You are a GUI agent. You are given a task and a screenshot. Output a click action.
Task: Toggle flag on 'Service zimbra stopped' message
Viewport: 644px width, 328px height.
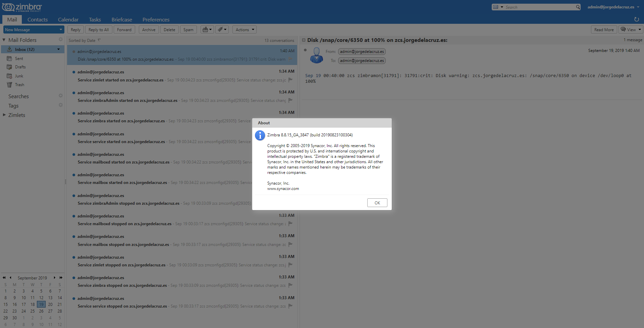[x=290, y=285]
